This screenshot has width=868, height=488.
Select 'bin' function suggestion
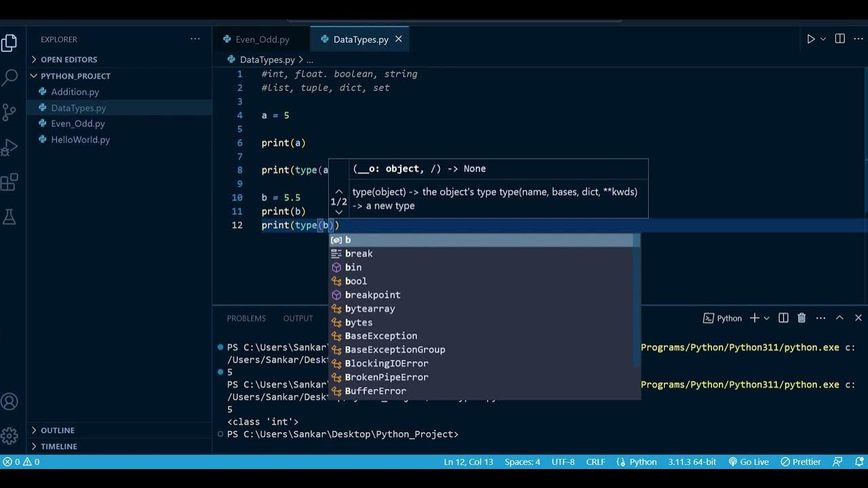pos(481,267)
